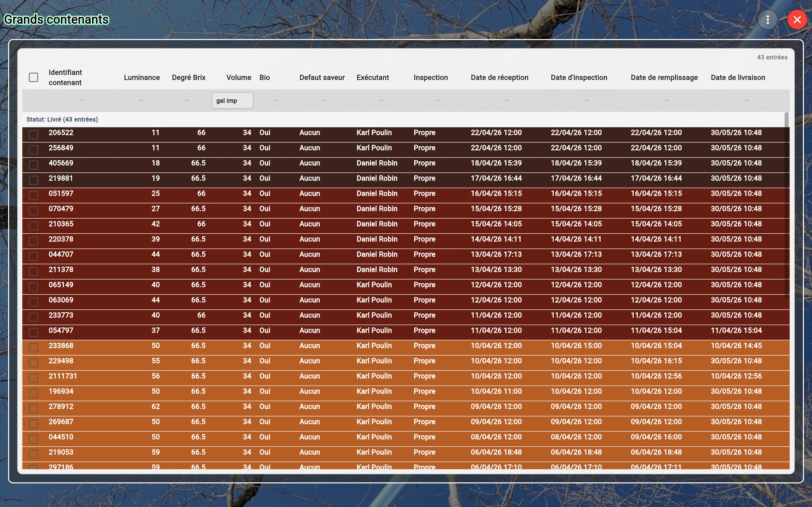
Task: Sort by Date de réception header
Action: (499, 77)
